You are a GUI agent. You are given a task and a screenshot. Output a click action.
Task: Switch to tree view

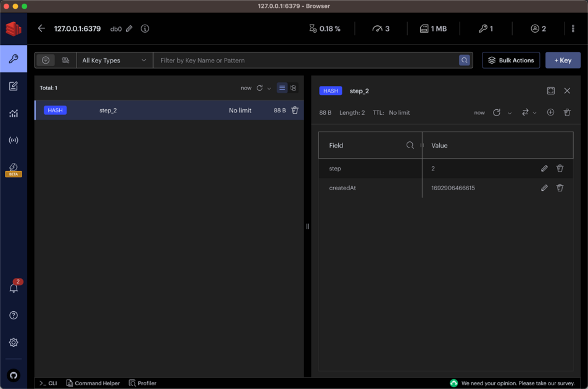click(x=293, y=88)
